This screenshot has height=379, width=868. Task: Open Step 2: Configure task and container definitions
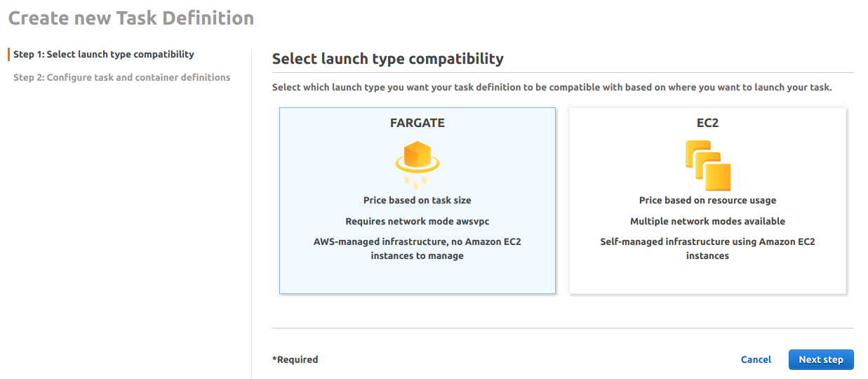(122, 77)
